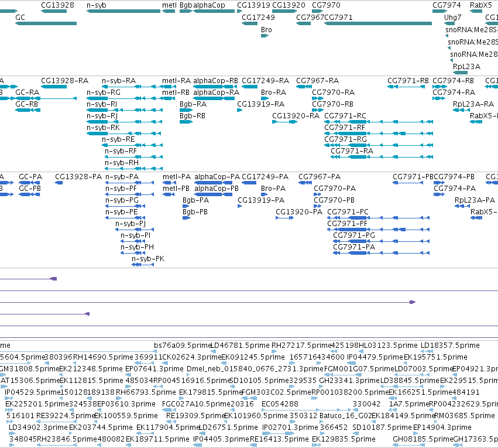Select transcript n-syb-RK
Viewport: 498px width, 448px height.
(x=103, y=128)
